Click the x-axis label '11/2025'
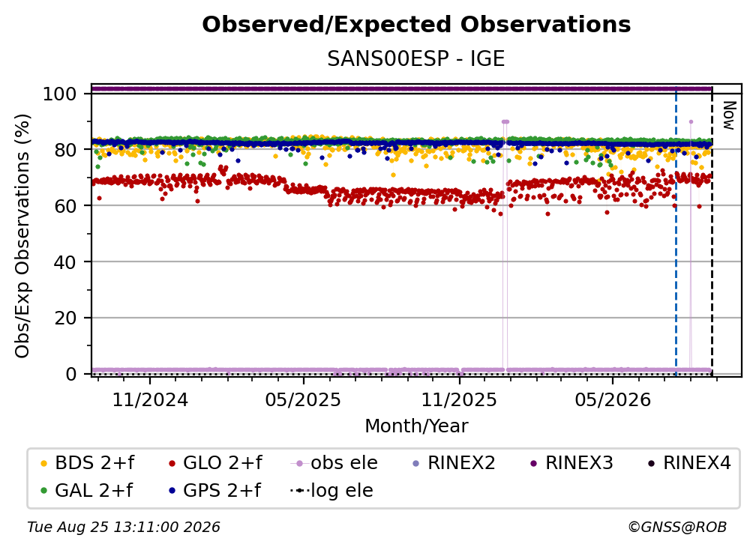Image resolution: width=756 pixels, height=550 pixels. click(459, 399)
